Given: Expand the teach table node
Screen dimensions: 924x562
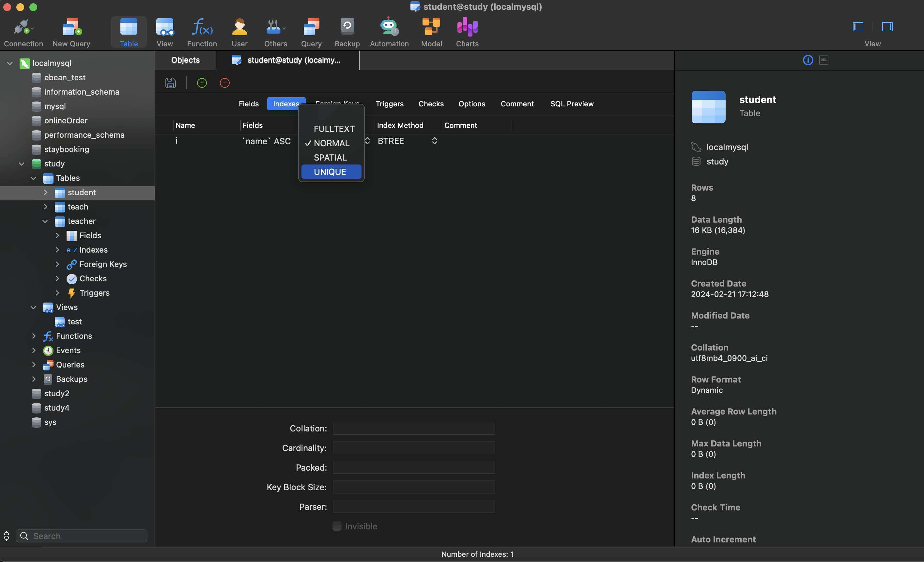Looking at the screenshot, I should pos(46,207).
